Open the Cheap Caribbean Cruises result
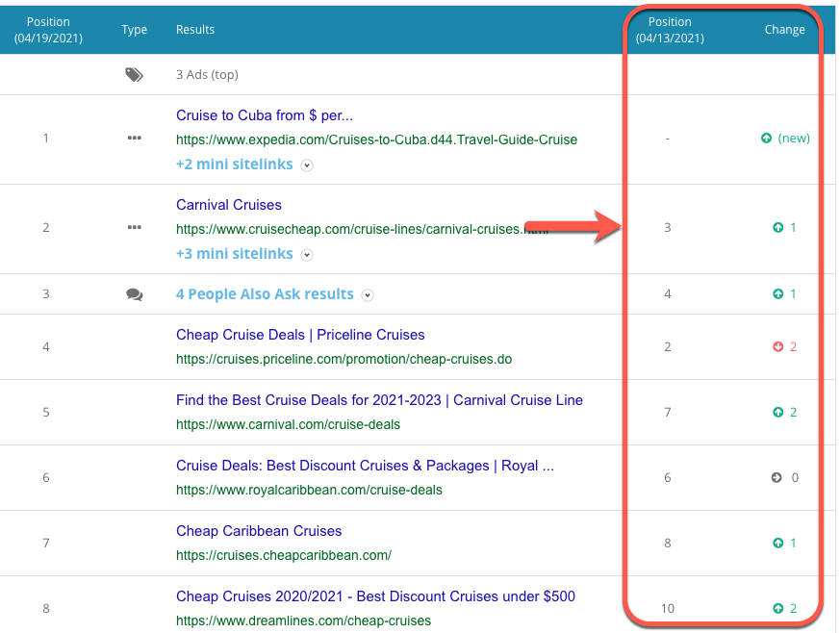The width and height of the screenshot is (840, 633). click(x=259, y=531)
